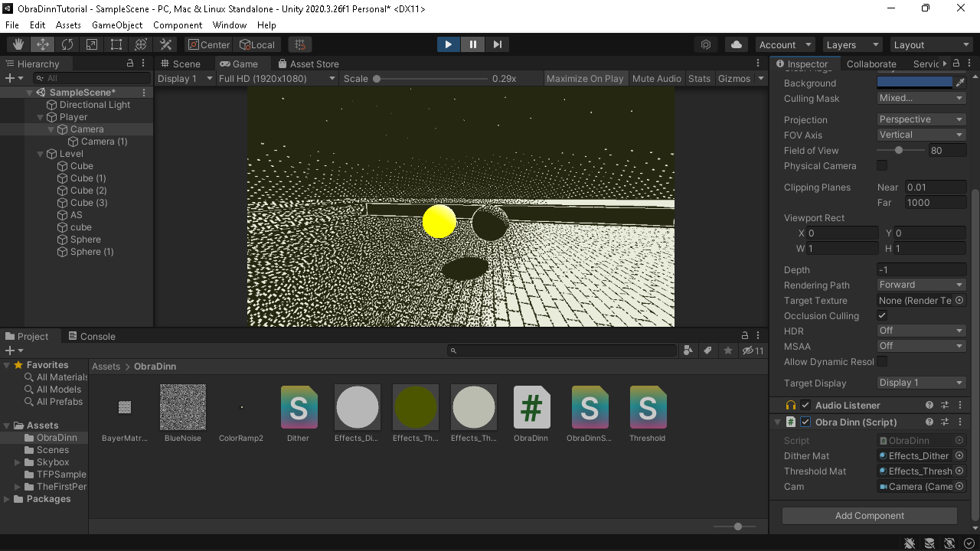Start Play mode
Screen dimensions: 980x551
tap(448, 44)
